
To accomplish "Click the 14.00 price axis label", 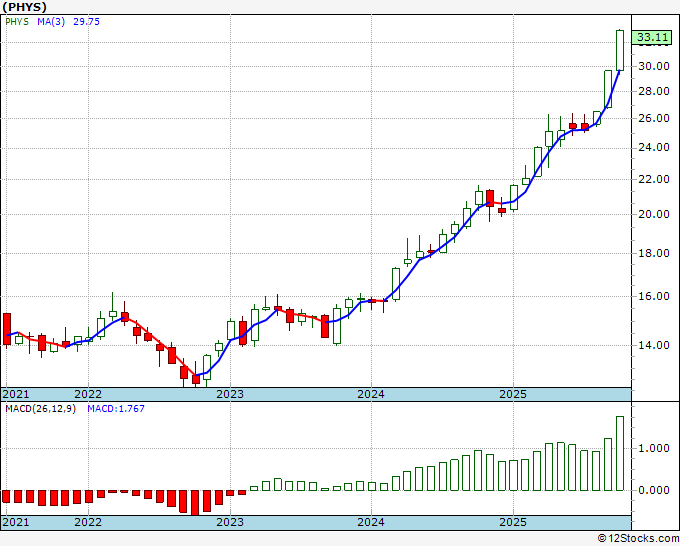I will tap(654, 345).
